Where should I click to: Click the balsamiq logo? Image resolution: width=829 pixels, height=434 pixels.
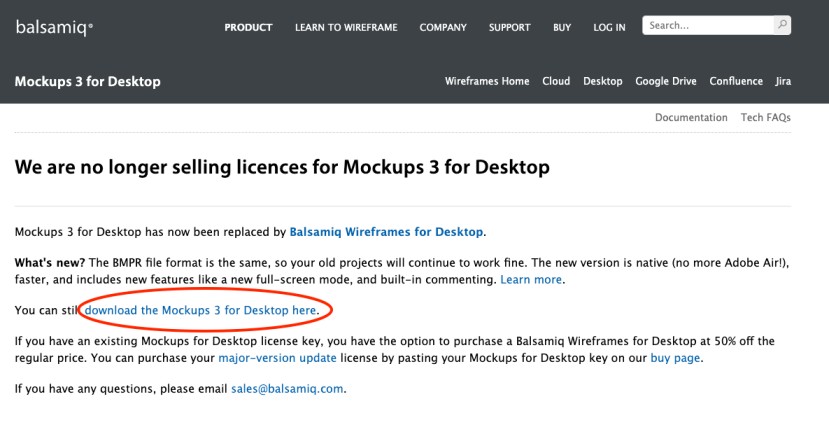click(54, 27)
